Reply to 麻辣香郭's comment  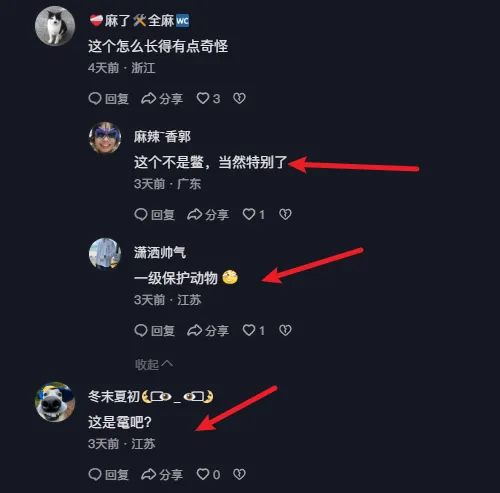click(x=154, y=215)
